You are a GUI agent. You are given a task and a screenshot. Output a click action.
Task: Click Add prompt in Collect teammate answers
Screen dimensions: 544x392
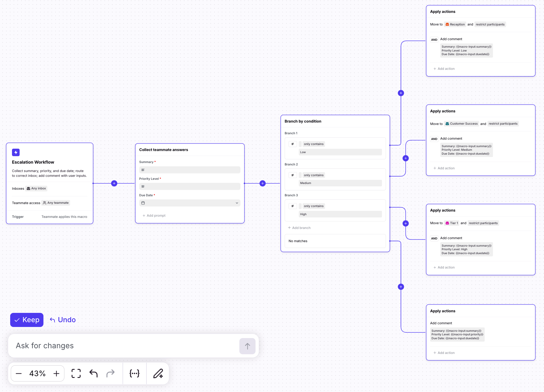pyautogui.click(x=154, y=215)
